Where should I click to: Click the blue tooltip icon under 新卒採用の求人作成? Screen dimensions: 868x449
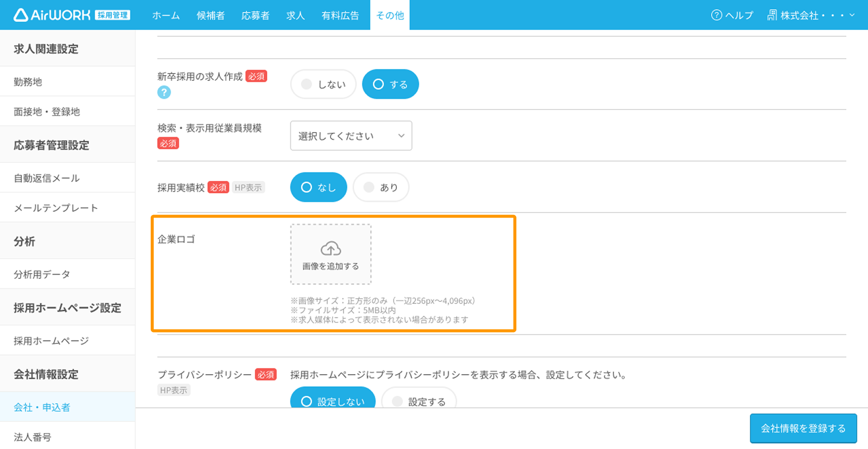click(x=164, y=92)
